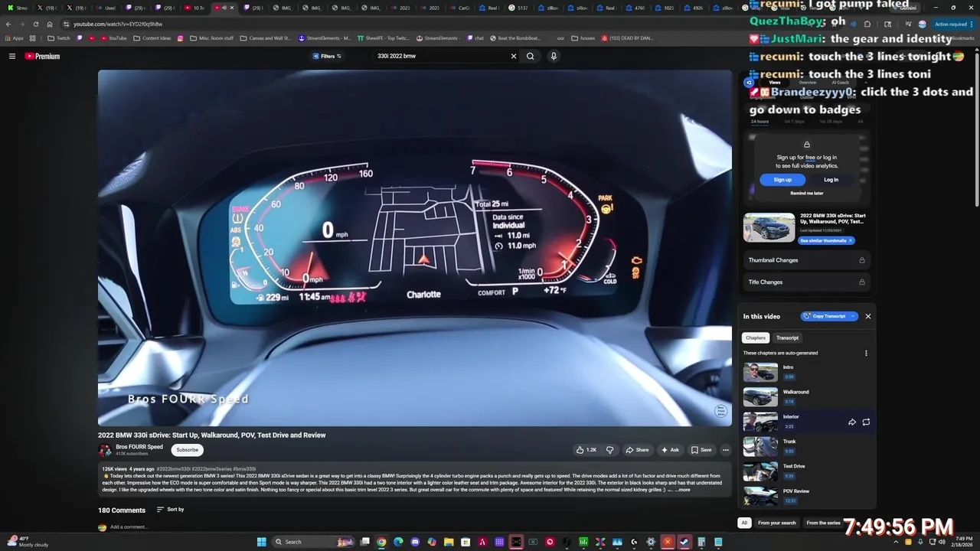Image resolution: width=980 pixels, height=551 pixels.
Task: Open the YouTube hamburger guide menu
Action: 12,56
